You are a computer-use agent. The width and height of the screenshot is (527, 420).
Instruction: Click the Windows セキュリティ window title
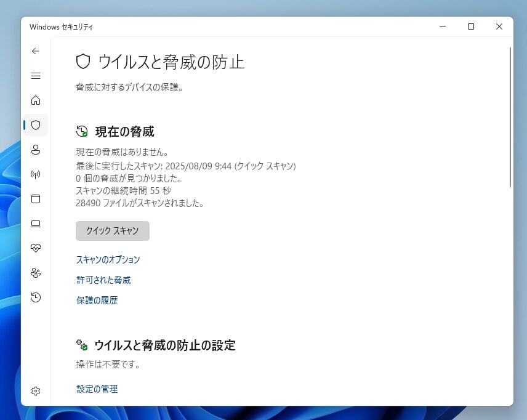click(x=61, y=27)
